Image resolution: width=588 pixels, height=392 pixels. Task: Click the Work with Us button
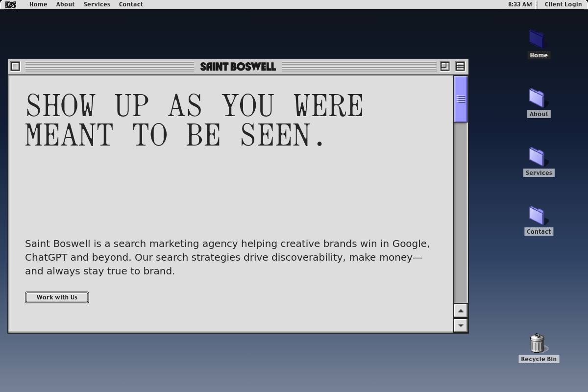point(57,297)
